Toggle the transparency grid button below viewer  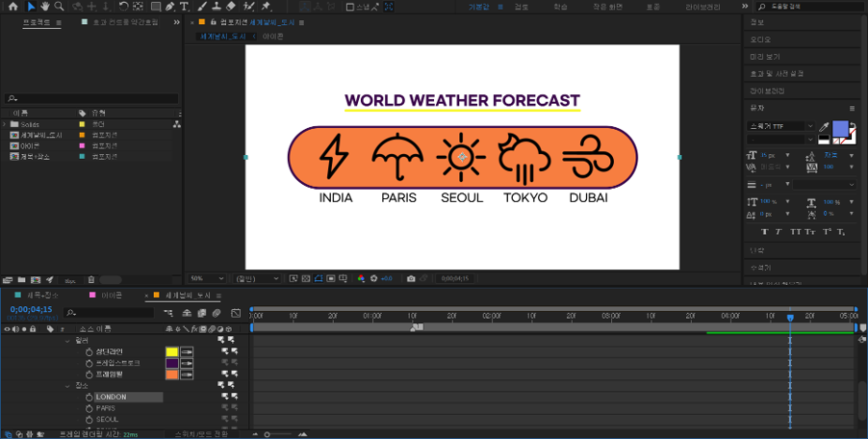pos(306,278)
